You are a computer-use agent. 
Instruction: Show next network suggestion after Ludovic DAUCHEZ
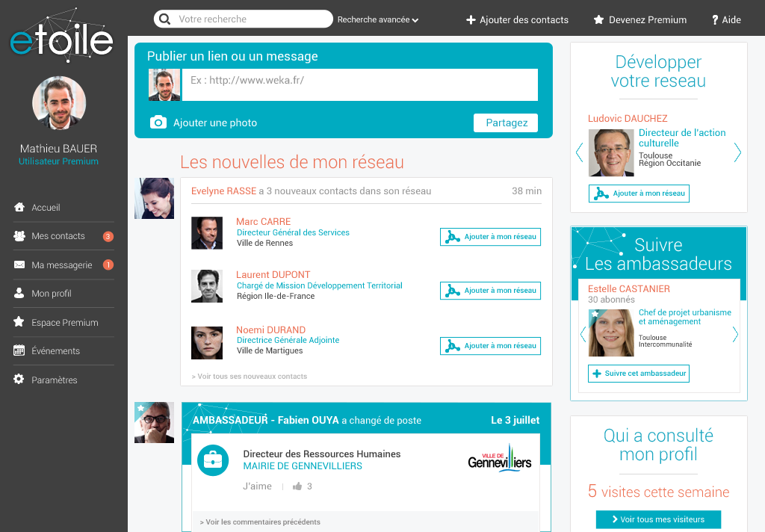(x=737, y=152)
